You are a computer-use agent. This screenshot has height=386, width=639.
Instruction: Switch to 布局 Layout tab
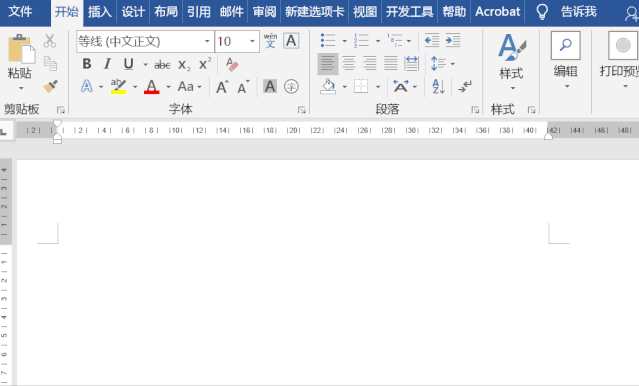point(166,12)
